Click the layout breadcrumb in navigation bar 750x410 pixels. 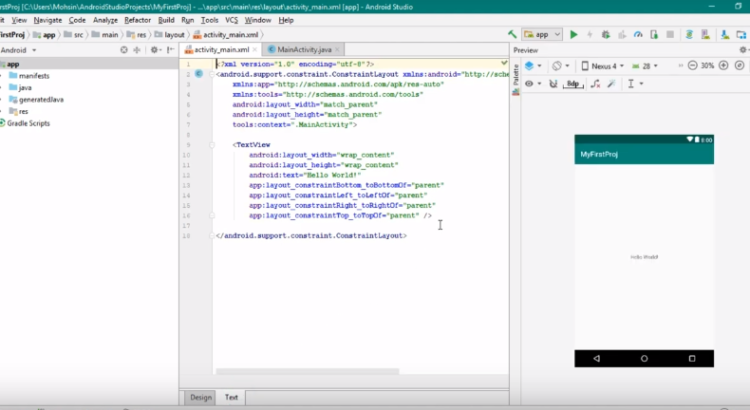[174, 34]
